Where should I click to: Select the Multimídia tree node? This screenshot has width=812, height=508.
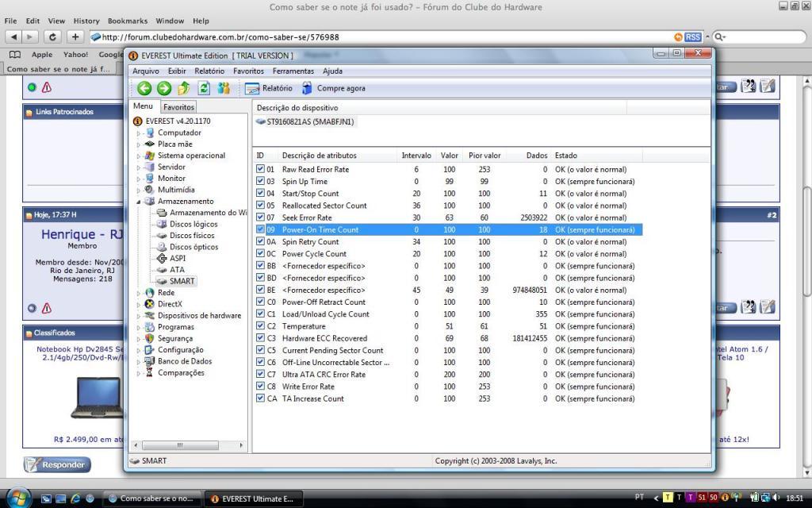[x=176, y=190]
